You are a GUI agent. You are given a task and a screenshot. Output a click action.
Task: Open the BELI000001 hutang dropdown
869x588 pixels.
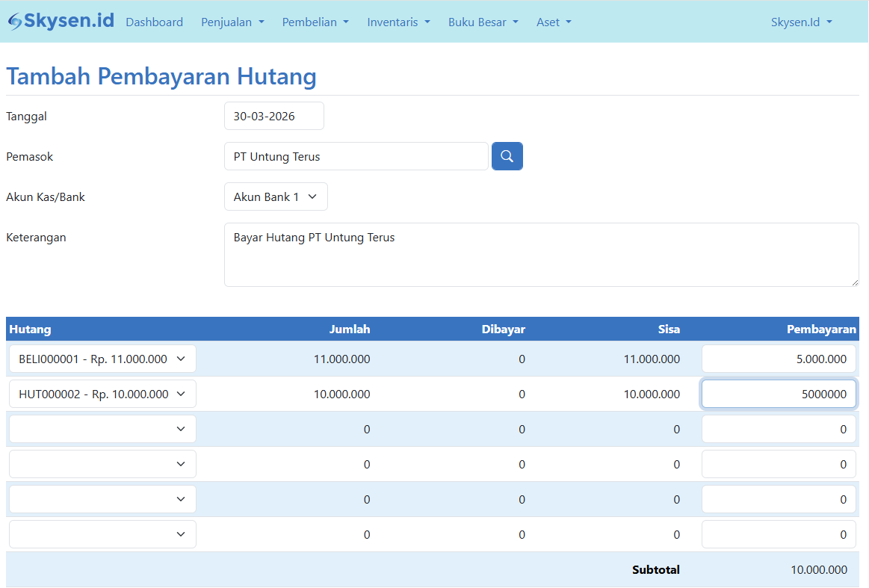tap(102, 359)
